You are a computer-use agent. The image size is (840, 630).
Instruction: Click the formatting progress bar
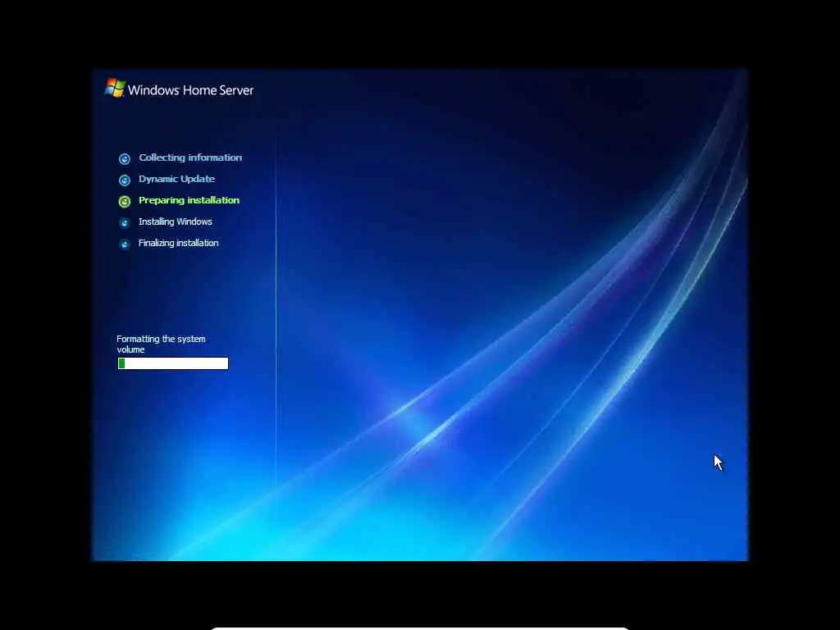pyautogui.click(x=173, y=363)
